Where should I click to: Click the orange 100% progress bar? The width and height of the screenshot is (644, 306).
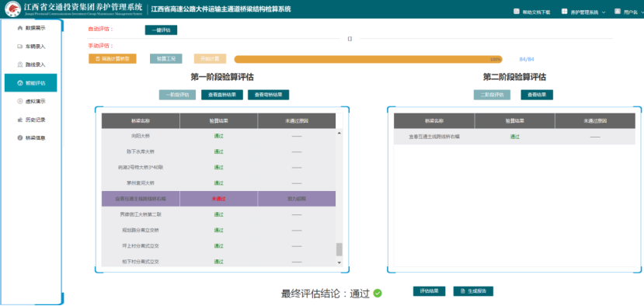368,59
